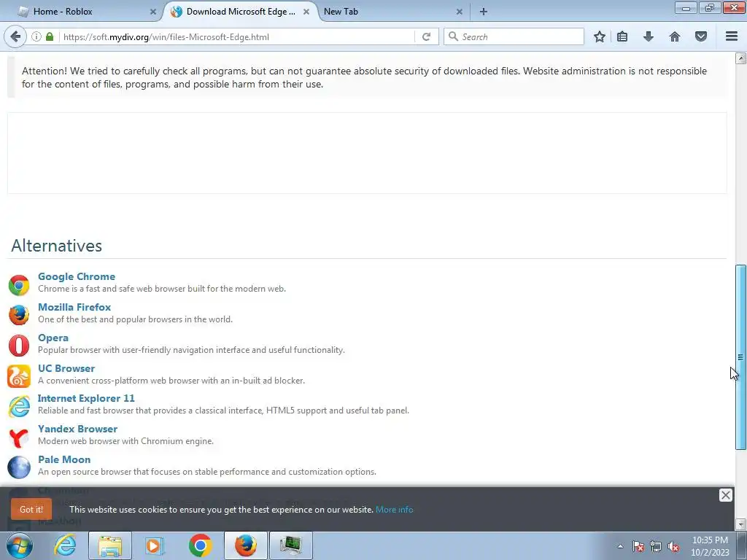Open the site identity info icon
The height and width of the screenshot is (560, 747).
click(x=36, y=36)
